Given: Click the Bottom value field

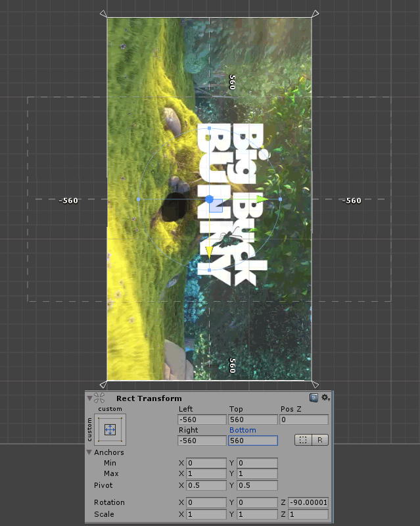Looking at the screenshot, I should click(x=253, y=441).
